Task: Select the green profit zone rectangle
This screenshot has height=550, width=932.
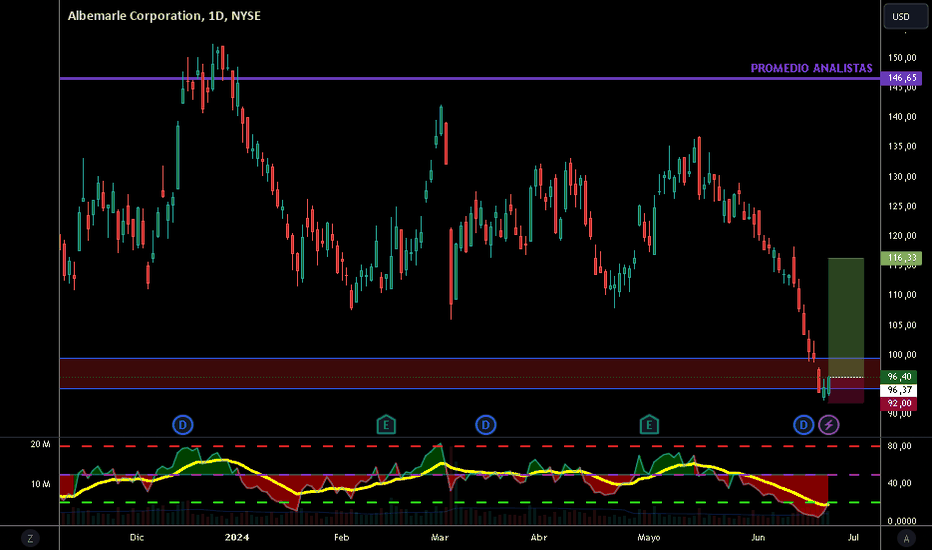Action: point(846,318)
